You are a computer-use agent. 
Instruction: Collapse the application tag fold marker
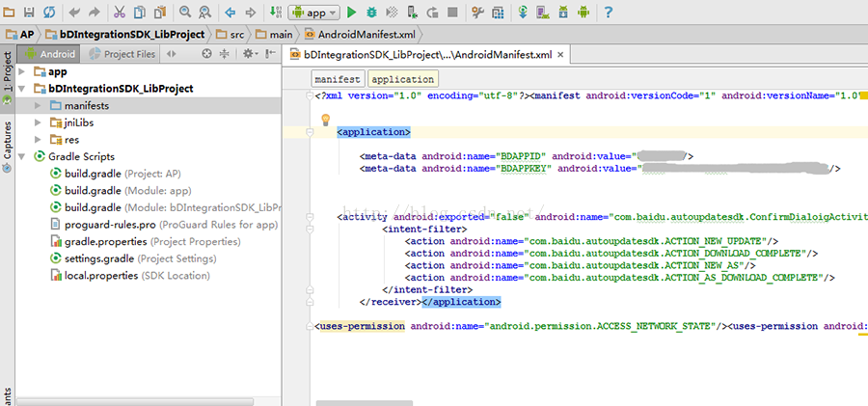pyautogui.click(x=310, y=132)
